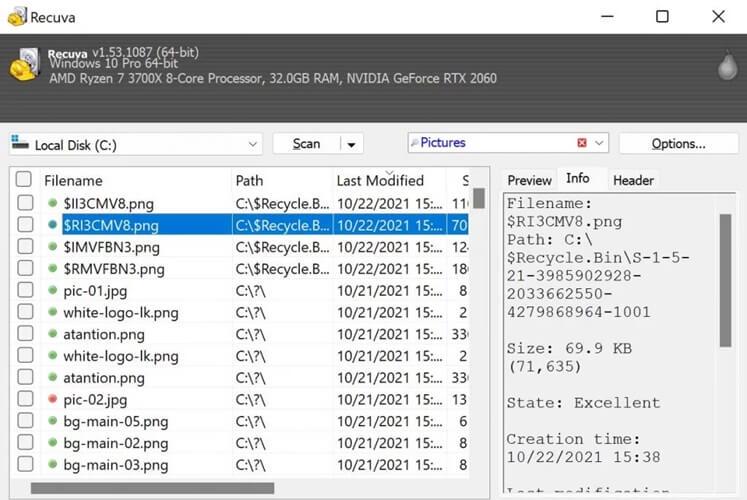Expand the Pictures filter dropdown chevron

pyautogui.click(x=599, y=143)
